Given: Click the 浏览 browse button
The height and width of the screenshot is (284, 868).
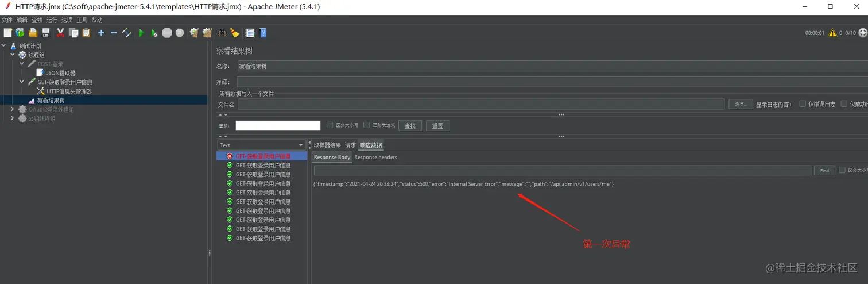Looking at the screenshot, I should [740, 104].
